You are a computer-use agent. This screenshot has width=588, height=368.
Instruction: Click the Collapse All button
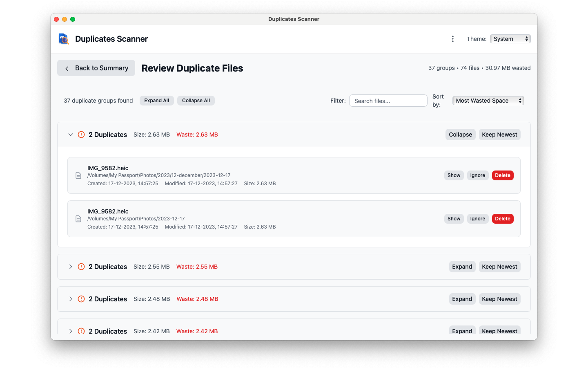pos(196,101)
